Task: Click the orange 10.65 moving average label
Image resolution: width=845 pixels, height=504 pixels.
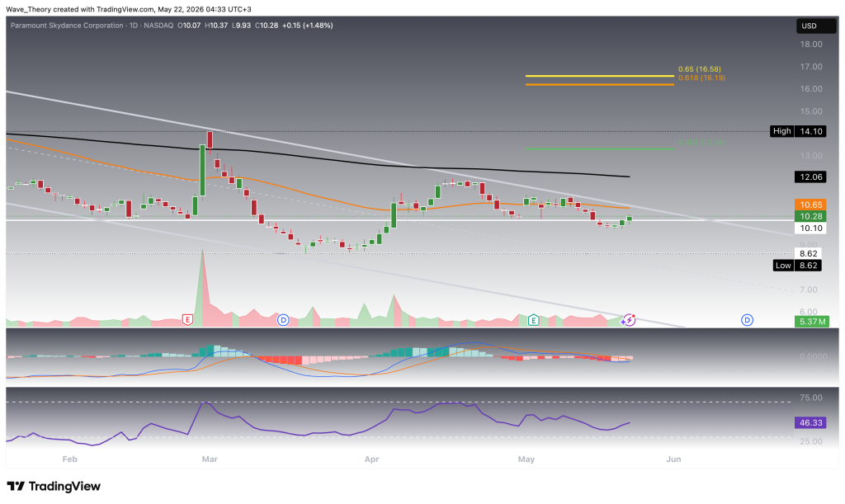Action: [x=810, y=205]
